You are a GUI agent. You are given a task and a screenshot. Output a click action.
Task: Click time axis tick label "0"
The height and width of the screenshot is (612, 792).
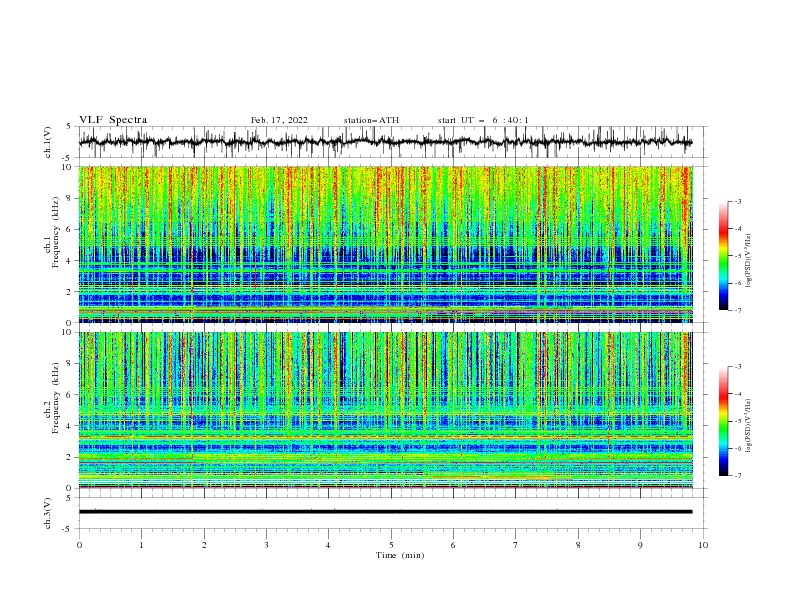pyautogui.click(x=79, y=545)
